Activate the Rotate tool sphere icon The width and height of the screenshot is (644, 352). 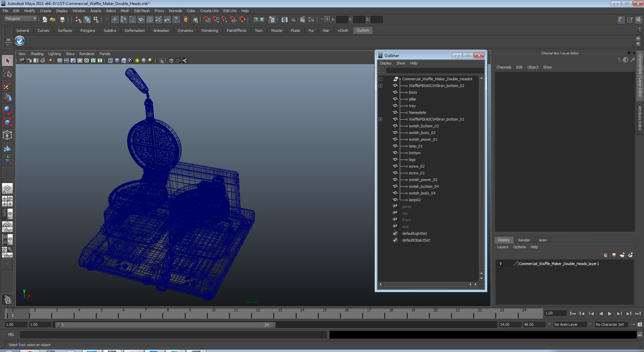point(7,110)
